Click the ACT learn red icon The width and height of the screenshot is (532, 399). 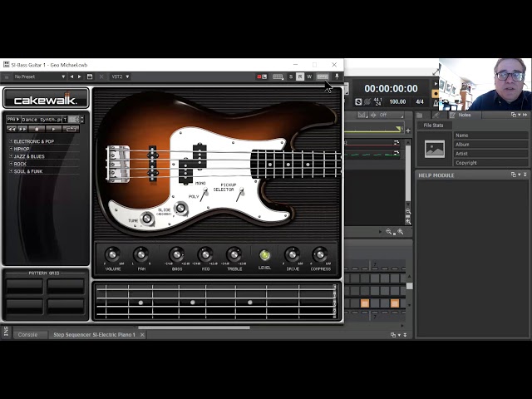point(262,76)
